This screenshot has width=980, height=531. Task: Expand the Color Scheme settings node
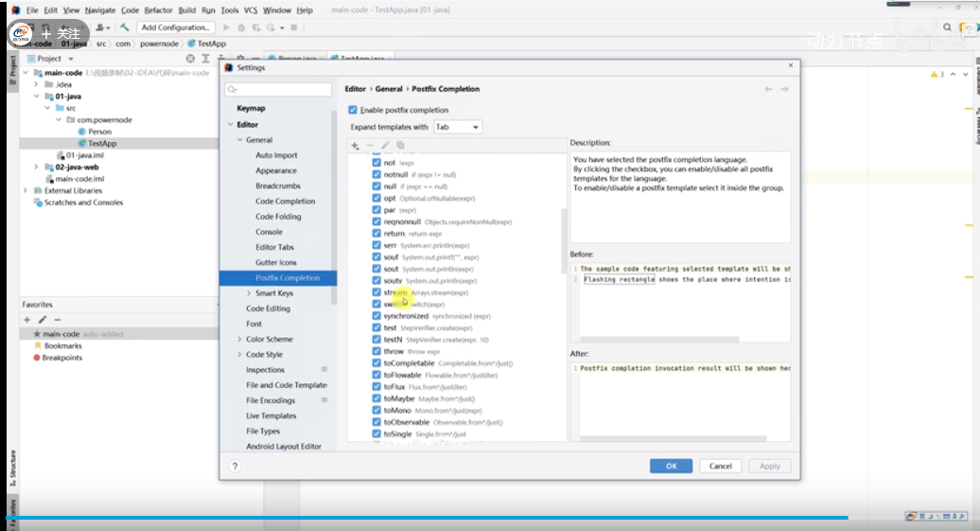pos(239,339)
